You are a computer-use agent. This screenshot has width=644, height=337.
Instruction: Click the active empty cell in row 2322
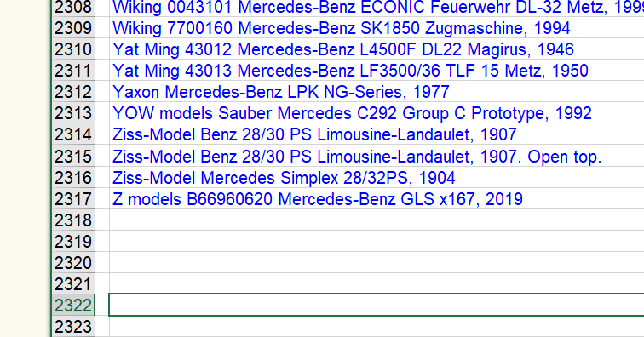click(x=377, y=305)
